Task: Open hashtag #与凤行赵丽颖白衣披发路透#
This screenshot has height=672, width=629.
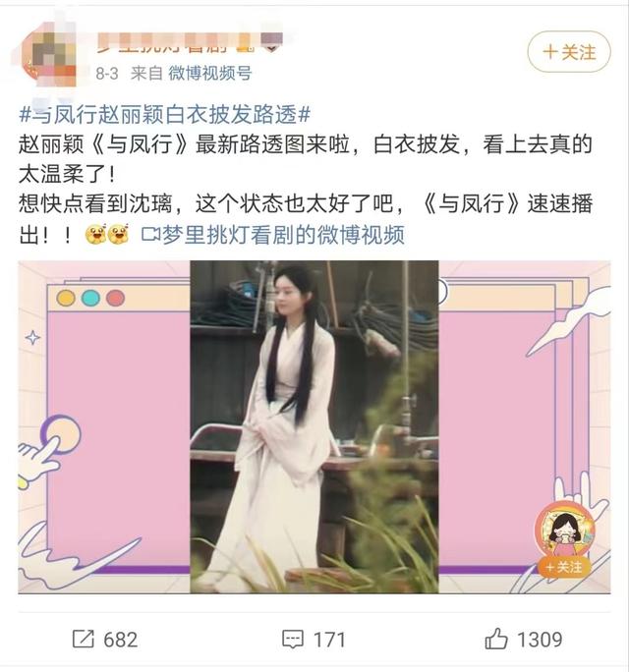Action: pyautogui.click(x=165, y=114)
